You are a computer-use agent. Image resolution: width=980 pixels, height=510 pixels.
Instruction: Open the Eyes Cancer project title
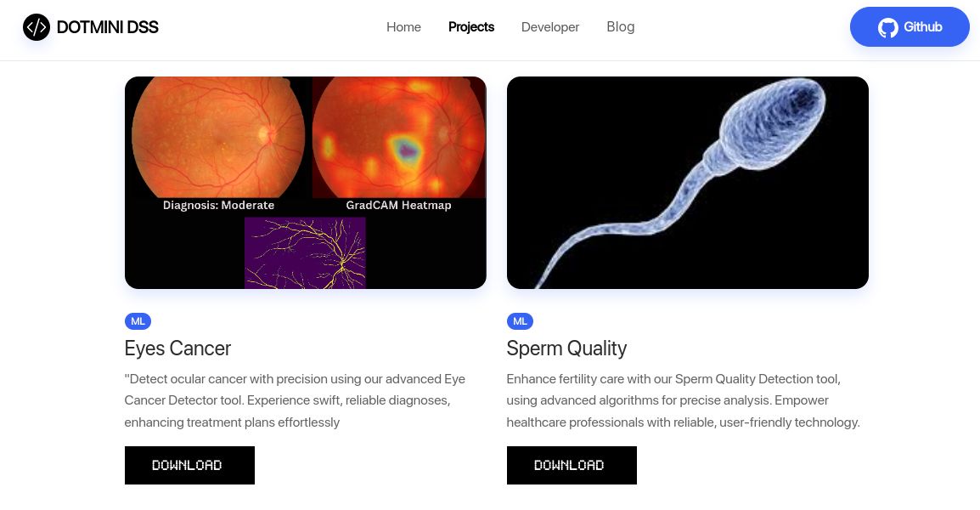click(177, 348)
